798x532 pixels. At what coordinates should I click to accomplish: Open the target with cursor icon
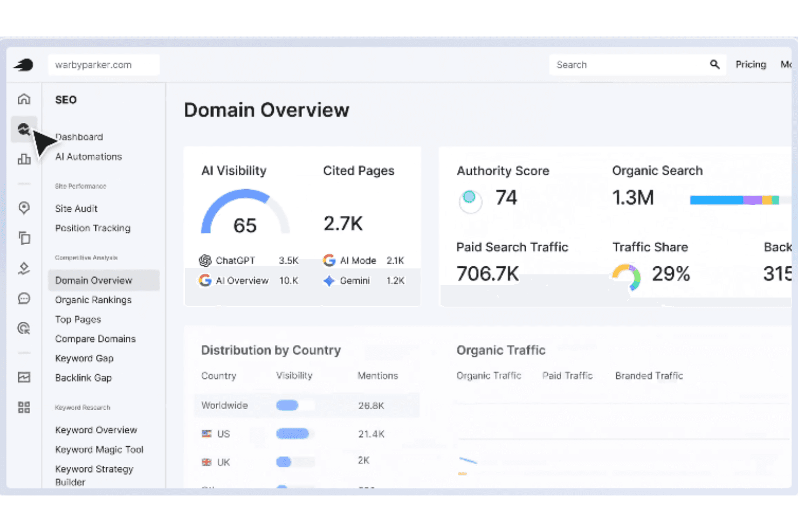[24, 328]
